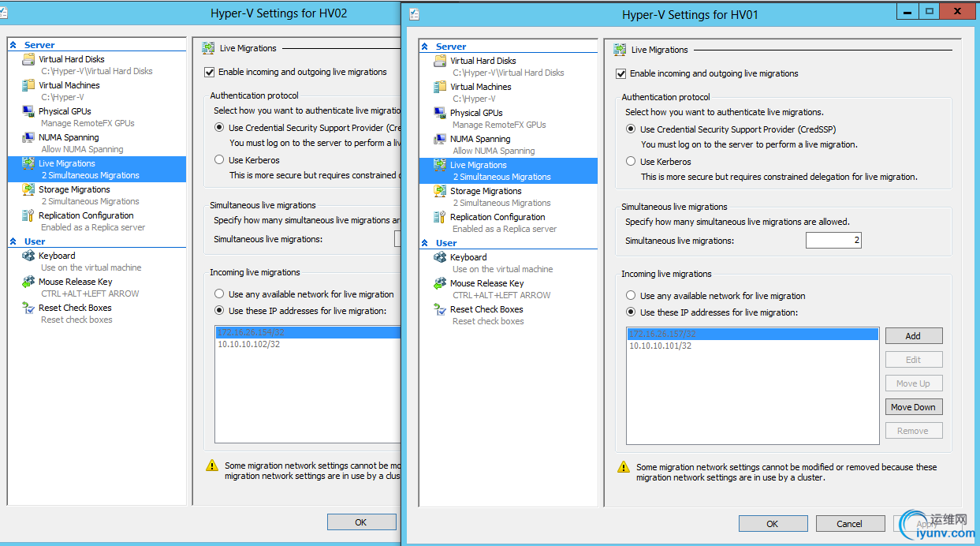Viewport: 980px width, 546px height.
Task: Click Add button in HV01 window
Action: [913, 336]
